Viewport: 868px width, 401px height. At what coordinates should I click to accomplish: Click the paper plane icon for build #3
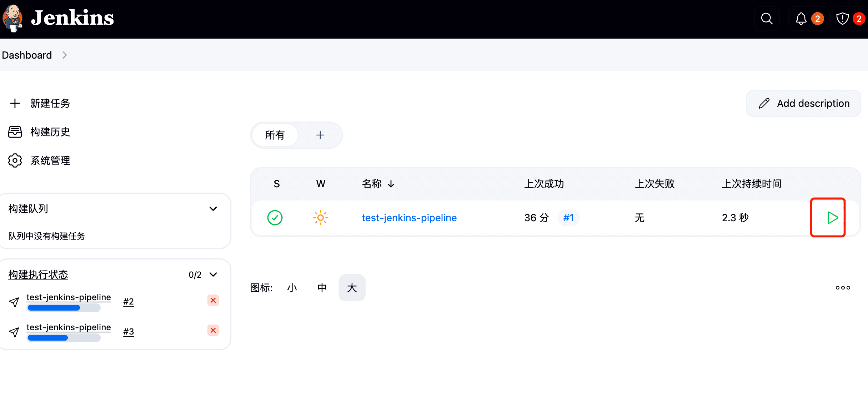tap(14, 332)
